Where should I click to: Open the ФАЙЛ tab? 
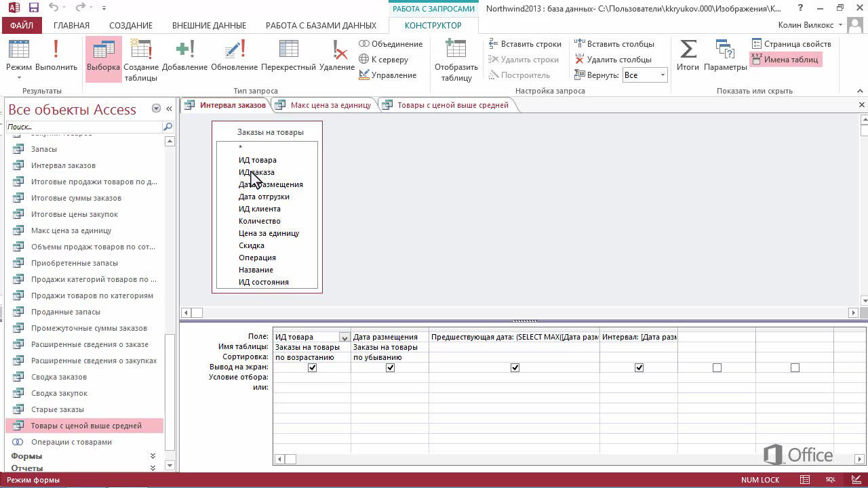pyautogui.click(x=22, y=25)
